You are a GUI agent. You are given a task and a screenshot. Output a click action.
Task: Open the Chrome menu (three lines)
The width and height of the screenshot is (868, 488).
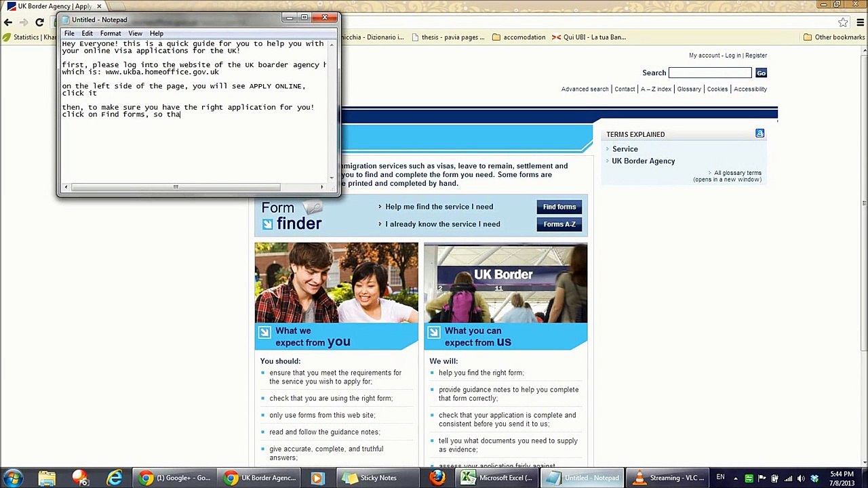coord(861,22)
